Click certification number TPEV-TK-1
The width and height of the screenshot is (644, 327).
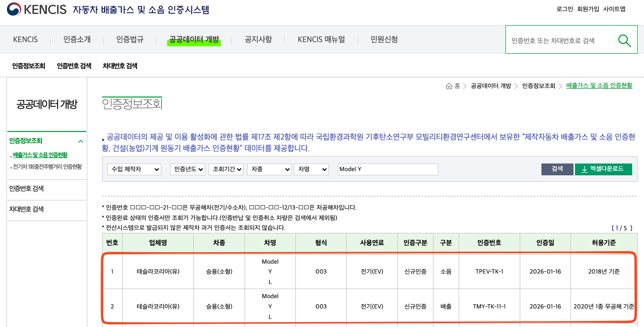pos(489,271)
